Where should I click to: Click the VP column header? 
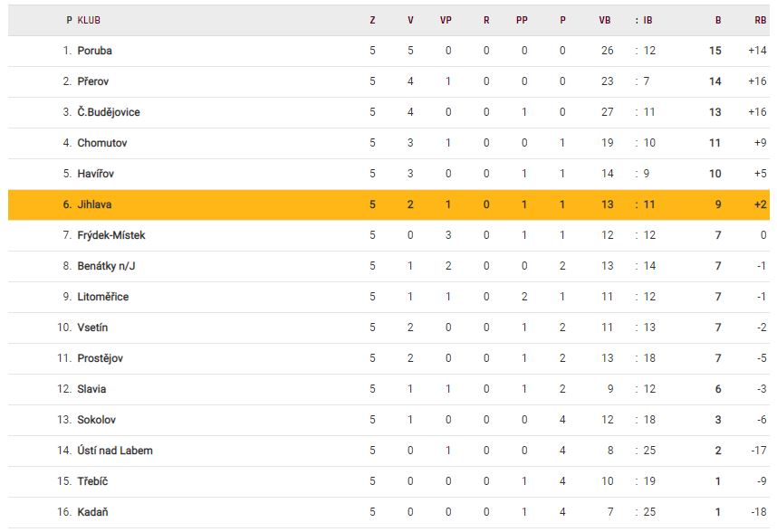point(446,20)
